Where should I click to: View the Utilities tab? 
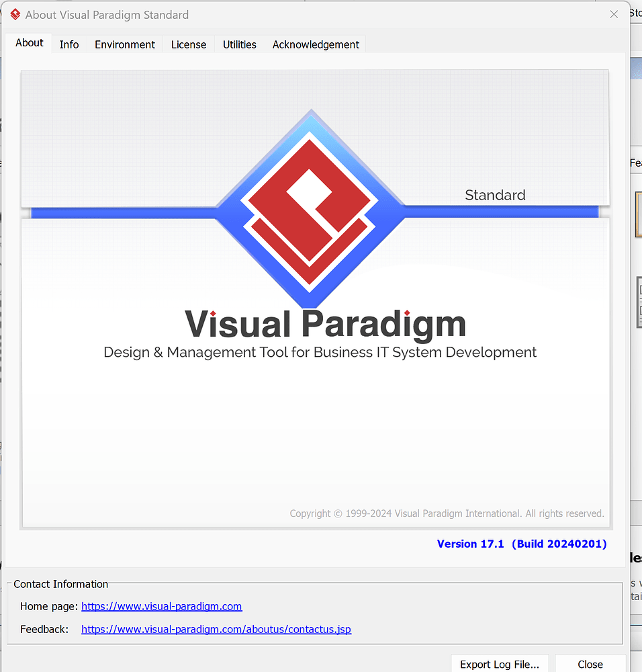[x=239, y=44]
